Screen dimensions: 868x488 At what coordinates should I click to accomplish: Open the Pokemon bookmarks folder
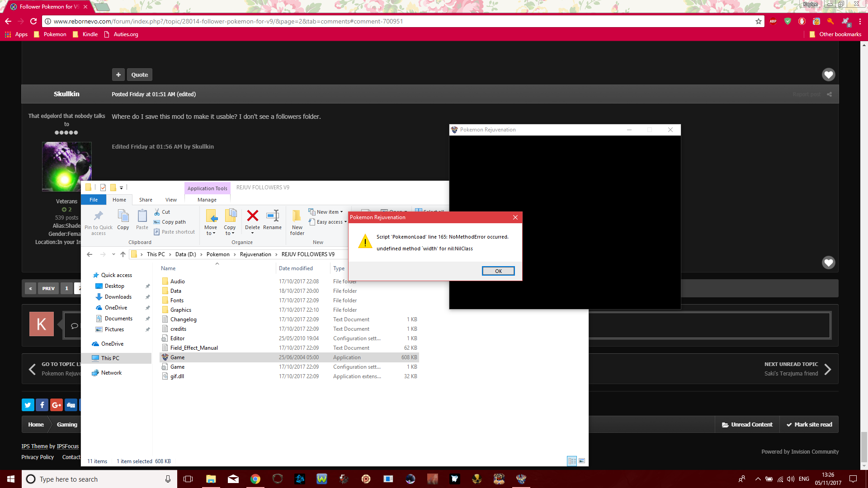coord(50,34)
